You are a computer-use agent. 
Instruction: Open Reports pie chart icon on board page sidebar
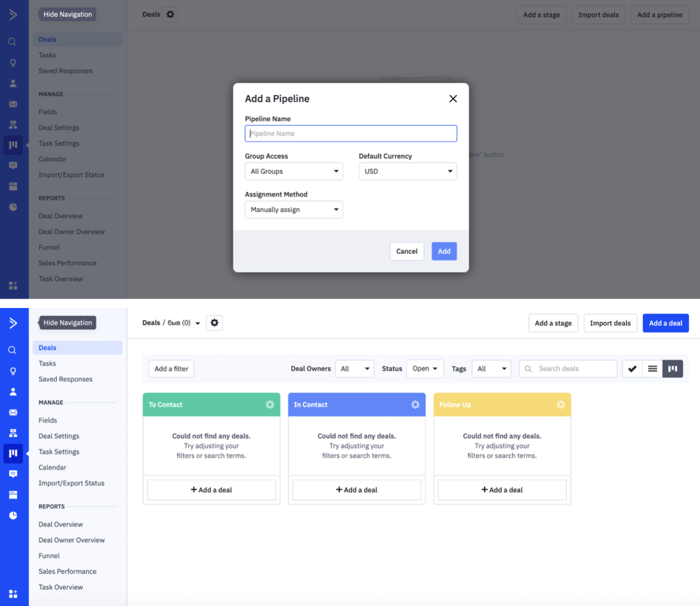pos(13,516)
